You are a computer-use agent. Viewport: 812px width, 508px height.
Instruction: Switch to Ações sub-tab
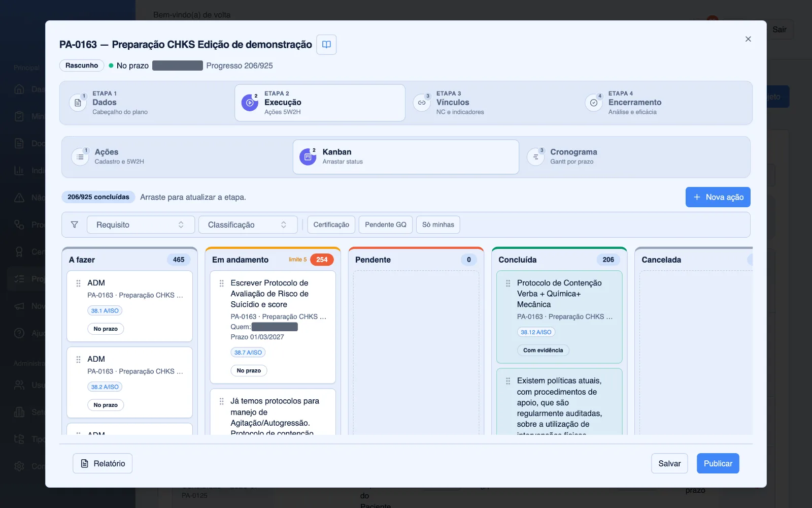coord(178,157)
